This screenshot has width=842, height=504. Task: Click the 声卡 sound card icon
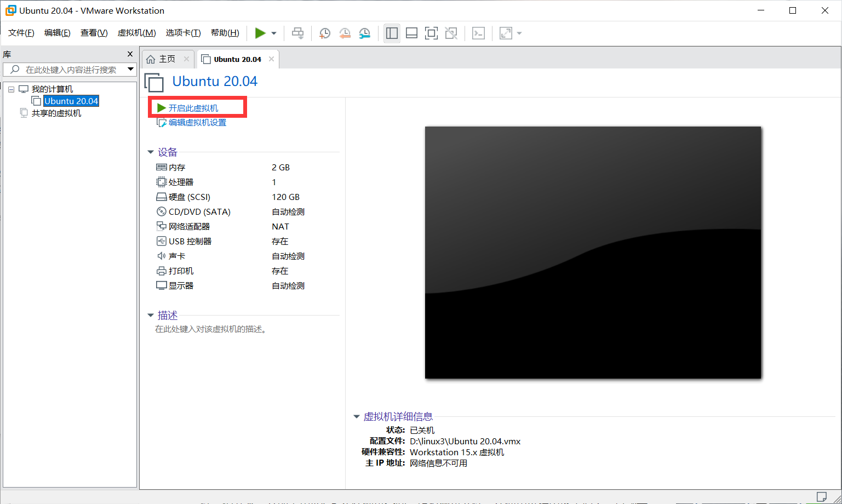point(161,256)
